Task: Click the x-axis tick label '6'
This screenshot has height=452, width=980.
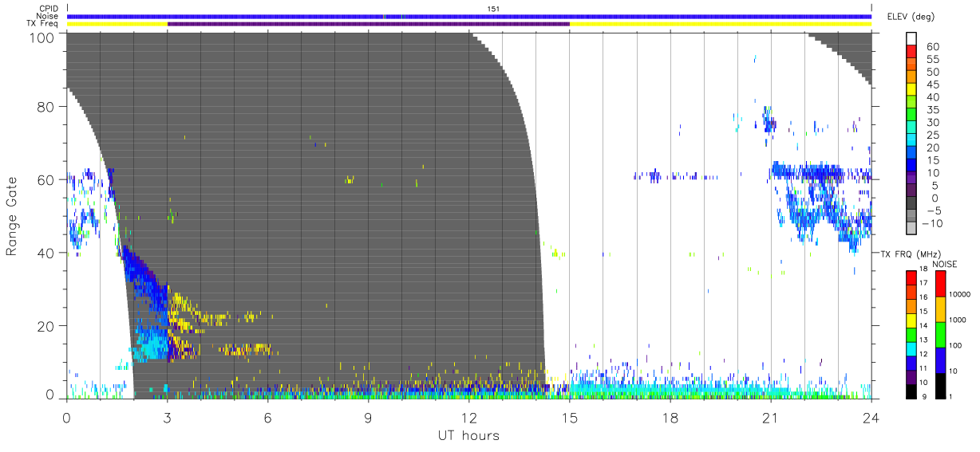Action: point(267,417)
